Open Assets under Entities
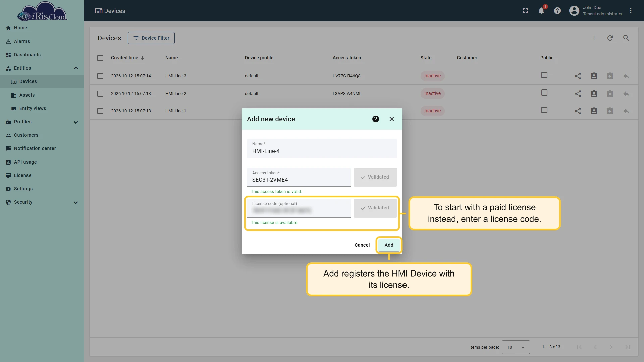The image size is (644, 362). tap(42, 95)
